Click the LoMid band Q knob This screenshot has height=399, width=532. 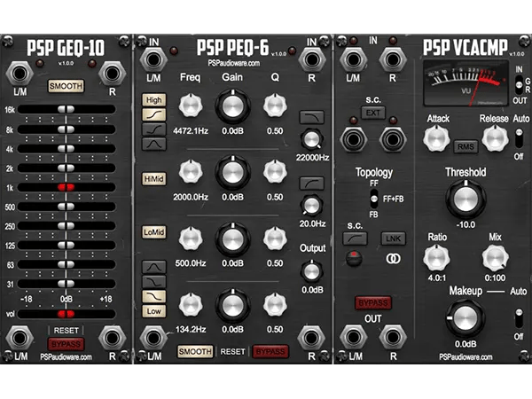click(275, 239)
